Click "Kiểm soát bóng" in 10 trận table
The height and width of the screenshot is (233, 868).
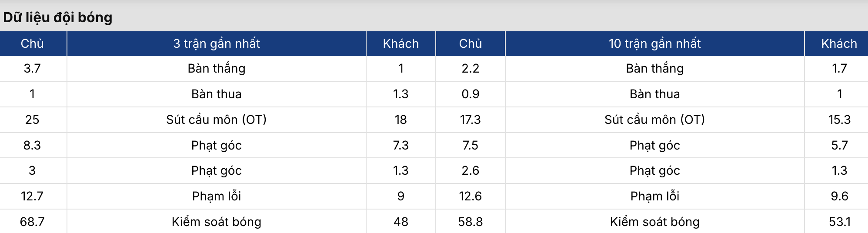[654, 222]
